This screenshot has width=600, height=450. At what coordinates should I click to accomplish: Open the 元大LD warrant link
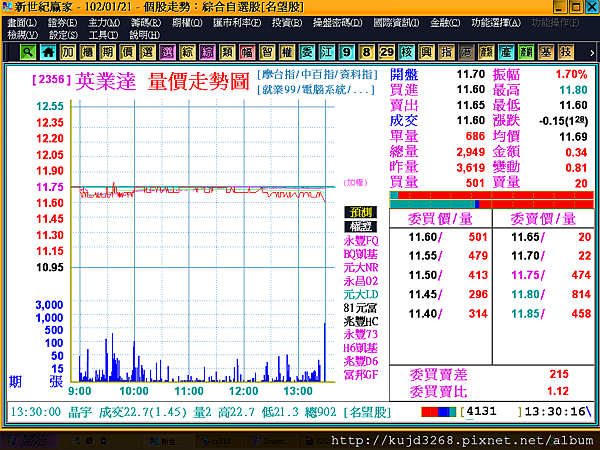coord(361,295)
